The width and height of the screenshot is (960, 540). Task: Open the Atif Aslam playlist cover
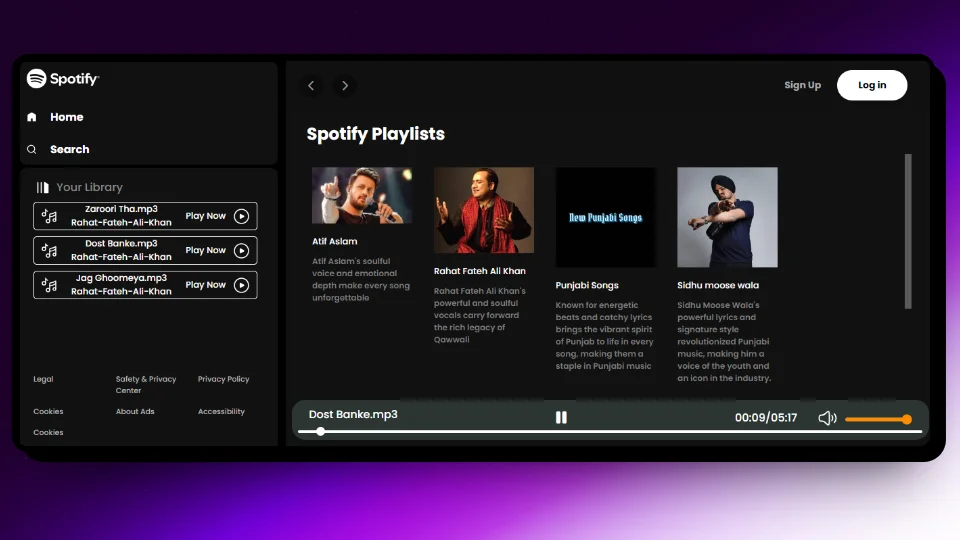pyautogui.click(x=362, y=195)
